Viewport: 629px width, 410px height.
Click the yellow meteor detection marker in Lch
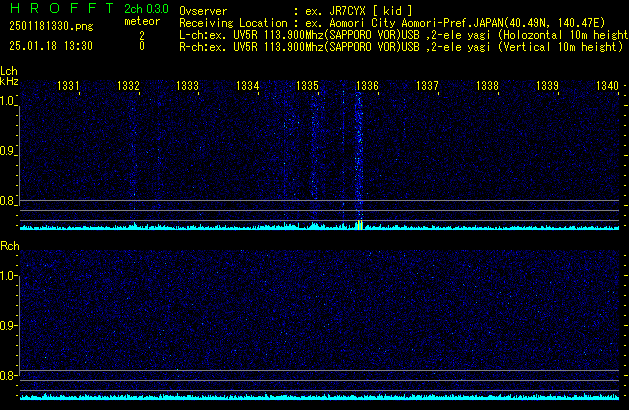360,225
